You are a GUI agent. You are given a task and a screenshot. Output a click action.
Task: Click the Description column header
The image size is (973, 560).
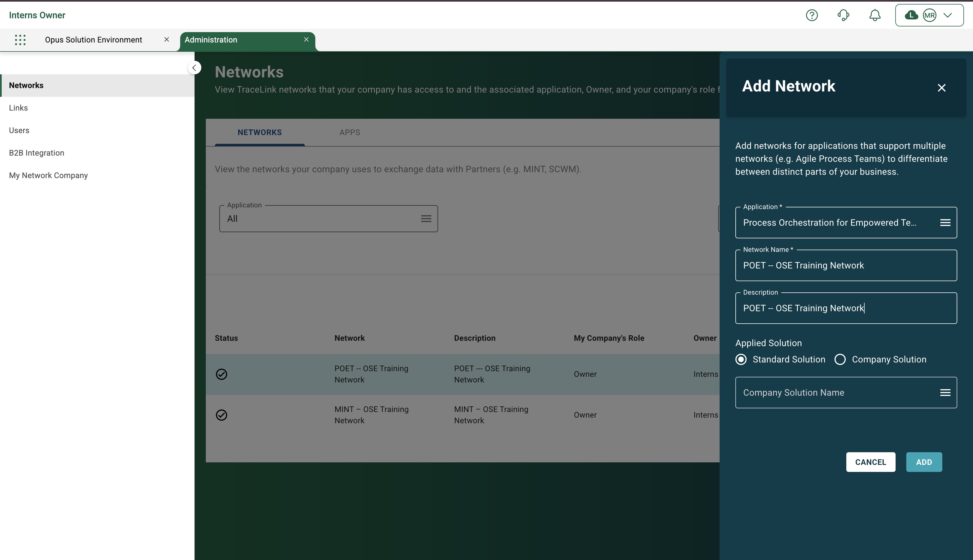pos(475,338)
